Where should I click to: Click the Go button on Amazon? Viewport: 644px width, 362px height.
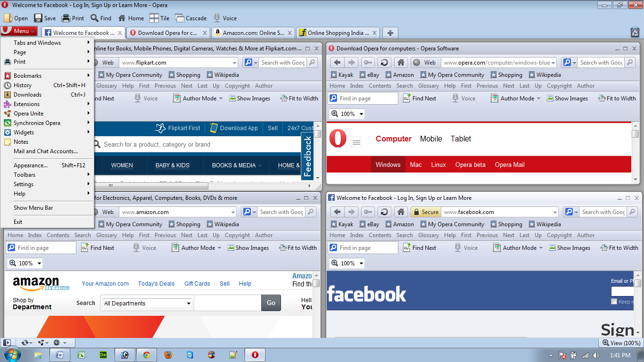pyautogui.click(x=271, y=303)
